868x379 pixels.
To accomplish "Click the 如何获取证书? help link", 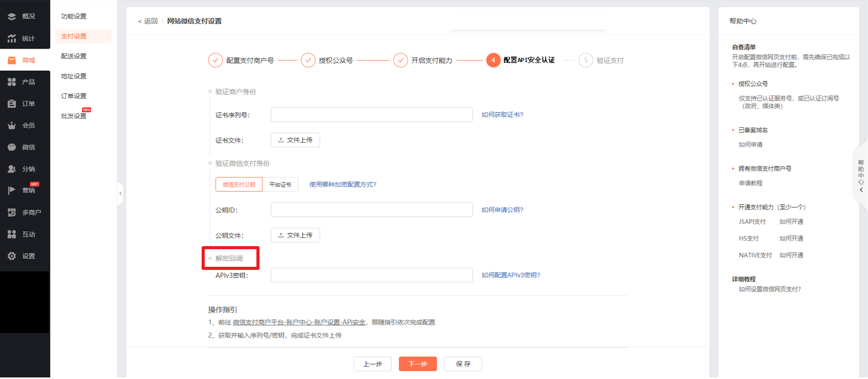I will pos(502,115).
